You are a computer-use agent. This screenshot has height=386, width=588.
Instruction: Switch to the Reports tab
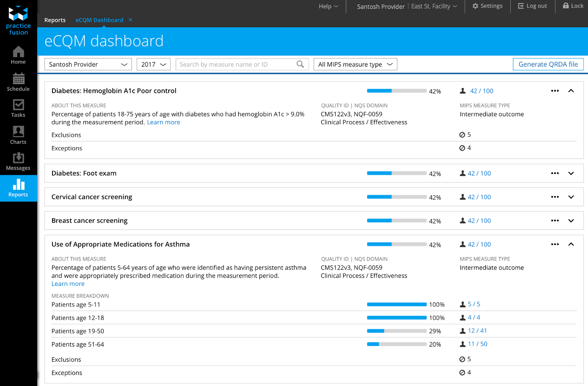tap(55, 20)
